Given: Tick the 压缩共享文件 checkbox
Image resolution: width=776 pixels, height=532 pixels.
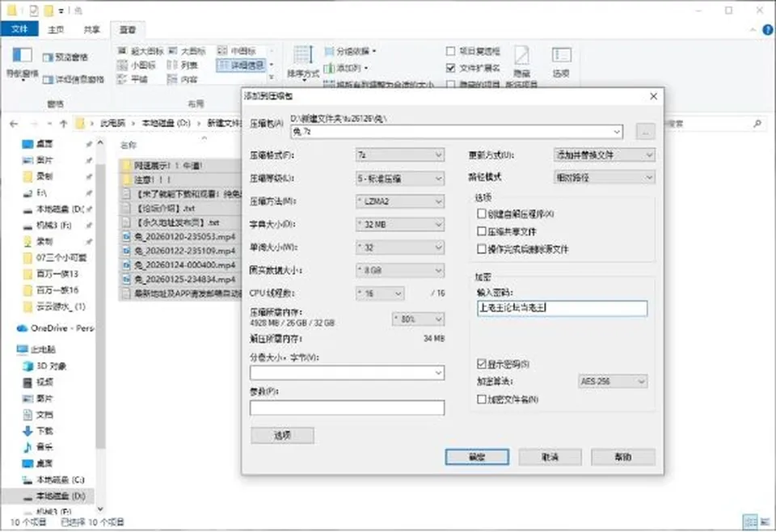Looking at the screenshot, I should [481, 231].
